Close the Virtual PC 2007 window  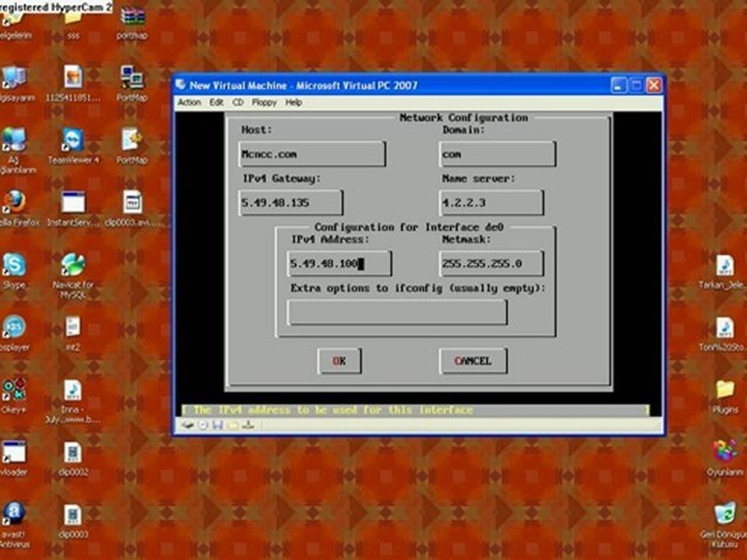[x=654, y=86]
